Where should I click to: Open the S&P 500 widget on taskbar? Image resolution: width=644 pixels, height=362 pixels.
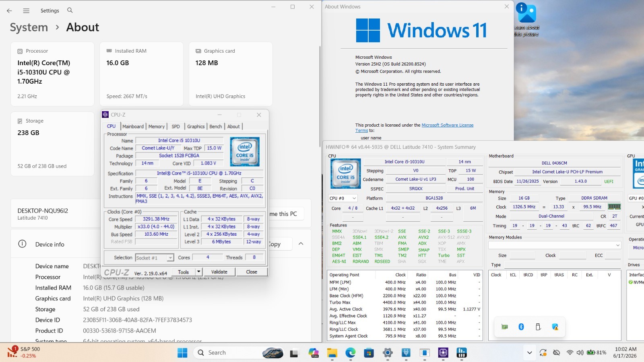[23, 352]
